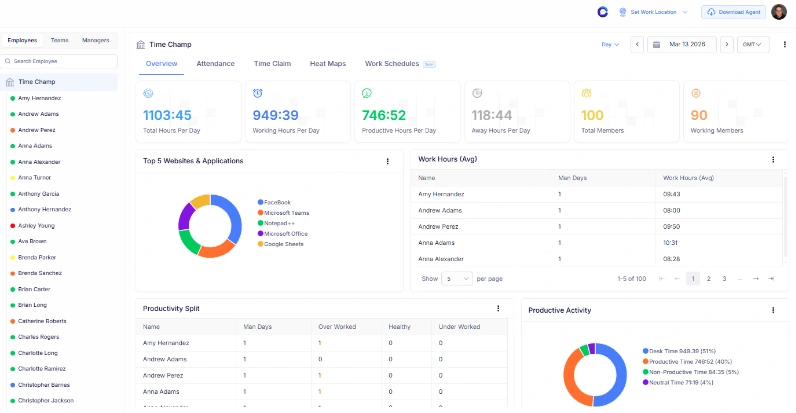Open Productivity Split three-dot menu
The image size is (796, 413).
pyautogui.click(x=498, y=309)
